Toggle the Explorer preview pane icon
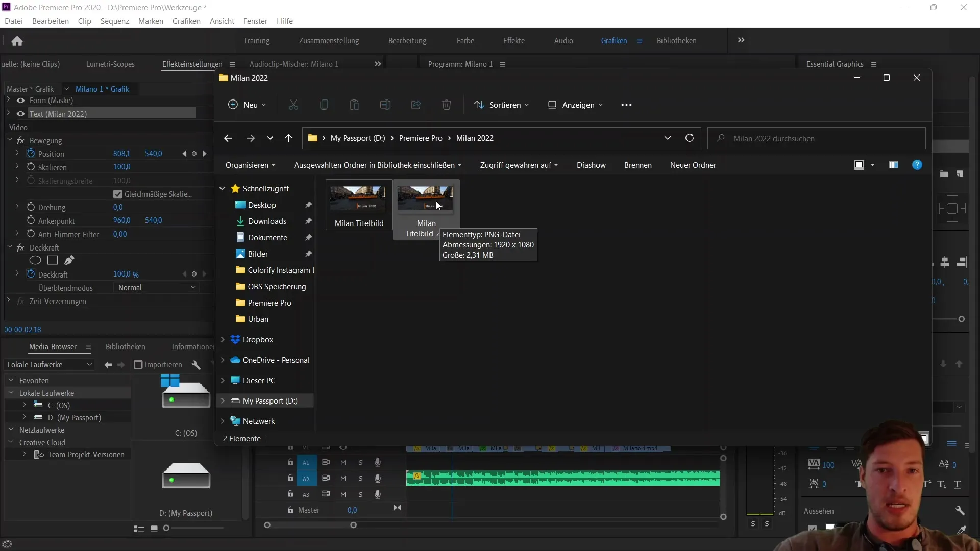This screenshot has width=980, height=551. pyautogui.click(x=893, y=165)
